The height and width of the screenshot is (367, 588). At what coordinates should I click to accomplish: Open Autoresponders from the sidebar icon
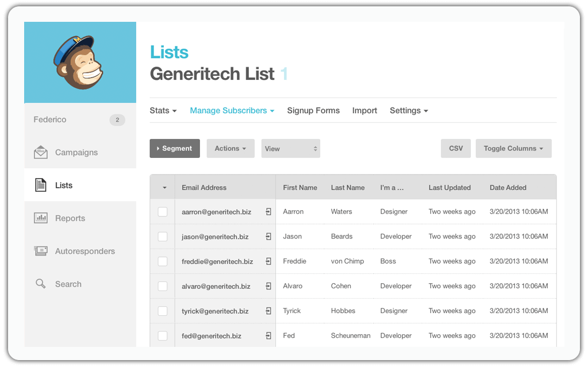[x=41, y=250]
